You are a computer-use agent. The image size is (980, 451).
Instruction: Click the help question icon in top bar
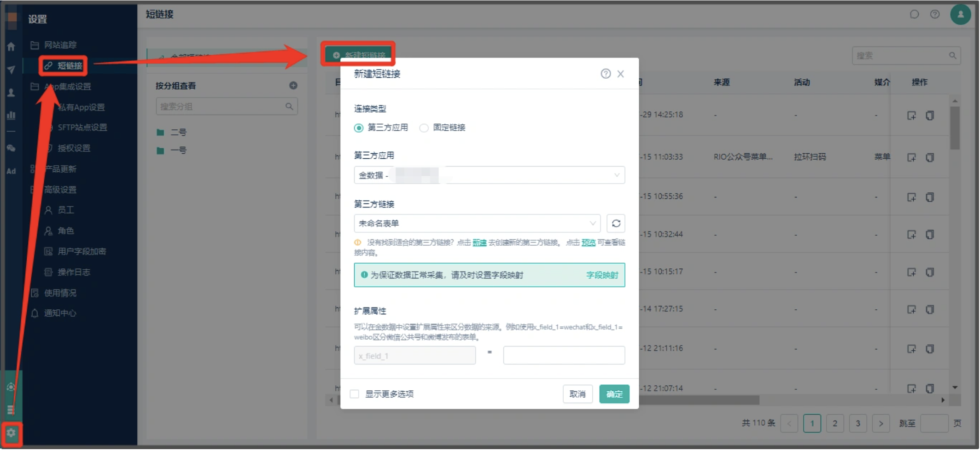point(935,14)
